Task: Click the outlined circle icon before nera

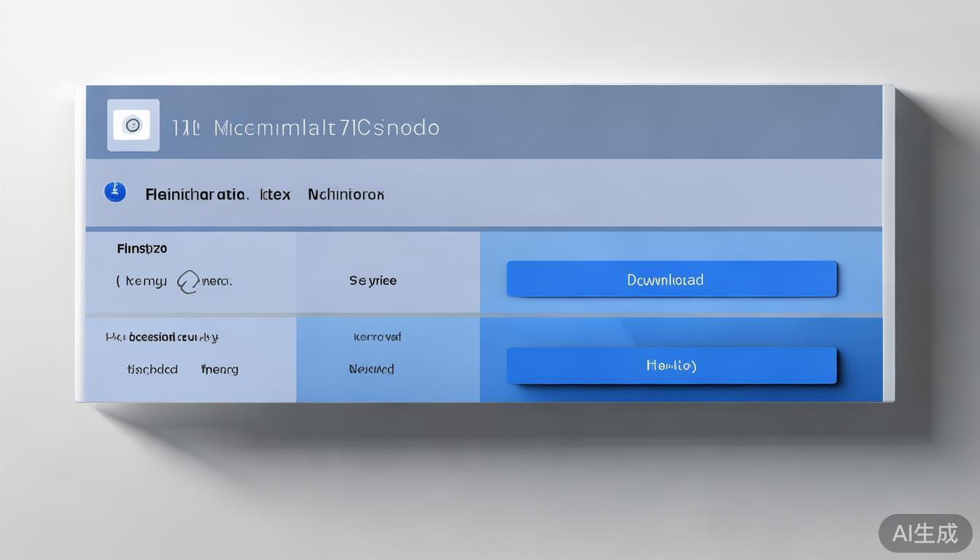Action: [x=187, y=281]
